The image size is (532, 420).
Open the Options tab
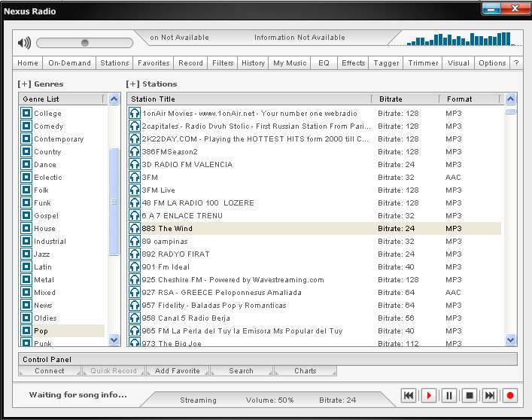(492, 63)
